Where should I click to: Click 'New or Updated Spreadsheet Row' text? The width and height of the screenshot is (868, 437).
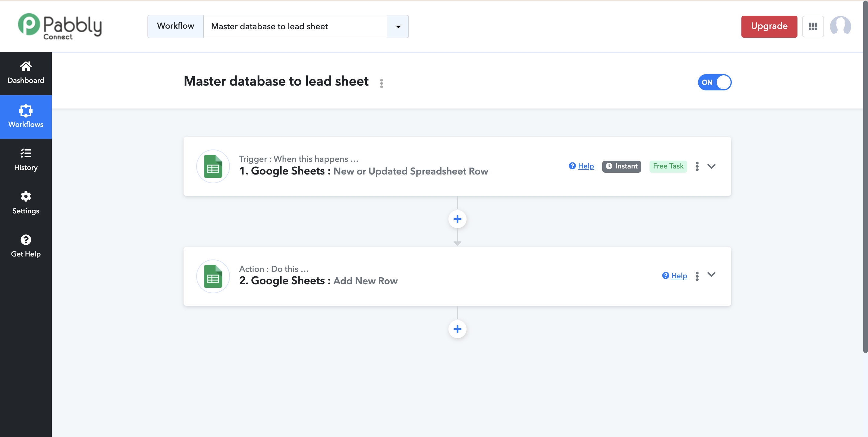(x=411, y=171)
